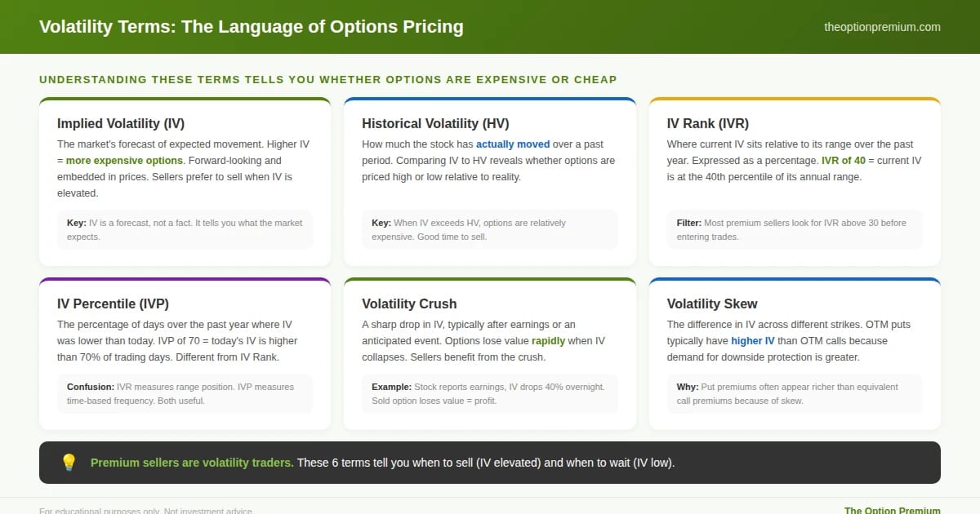Click the highlighted 'more expensive options' text
Image resolution: width=980 pixels, height=514 pixels.
click(x=124, y=161)
